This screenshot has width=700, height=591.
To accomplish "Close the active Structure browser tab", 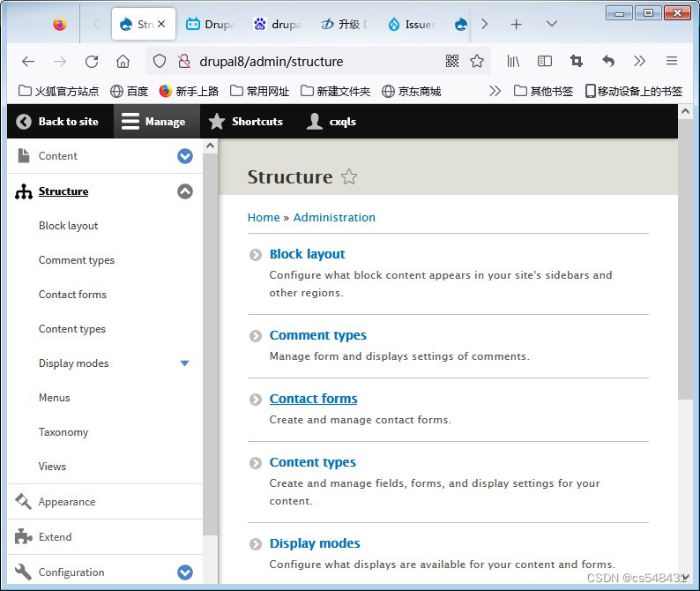I will (161, 24).
